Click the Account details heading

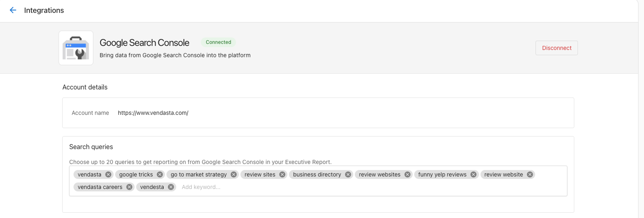tap(85, 87)
